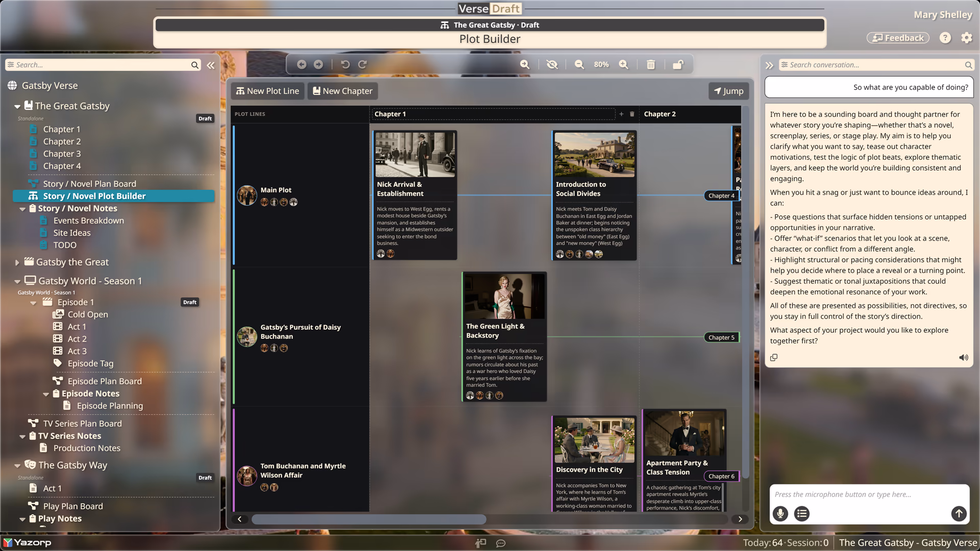The width and height of the screenshot is (980, 551).
Task: Open the Feedback button
Action: (898, 38)
